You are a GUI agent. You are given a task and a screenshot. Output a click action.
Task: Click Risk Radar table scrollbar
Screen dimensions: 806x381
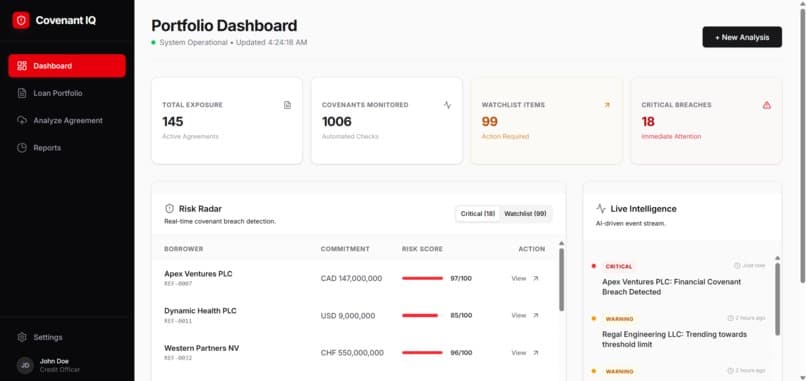pyautogui.click(x=561, y=279)
